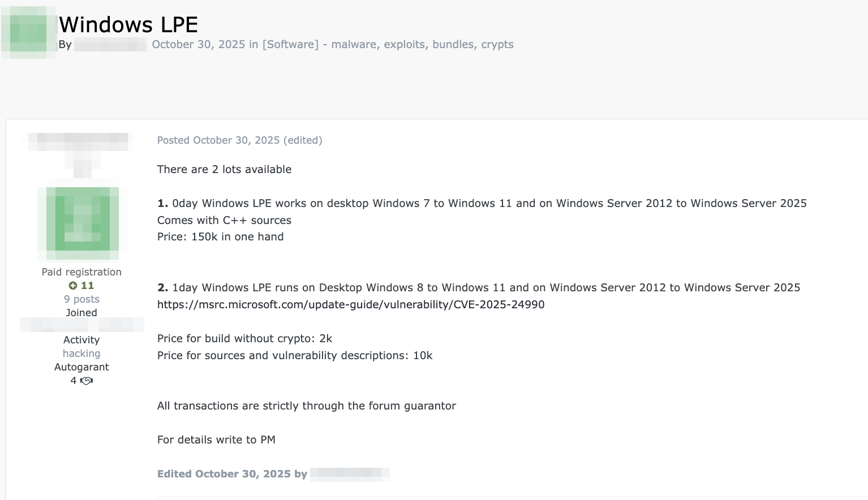868x500 pixels.
Task: Click the small avatar beside the thread title
Action: click(x=28, y=33)
